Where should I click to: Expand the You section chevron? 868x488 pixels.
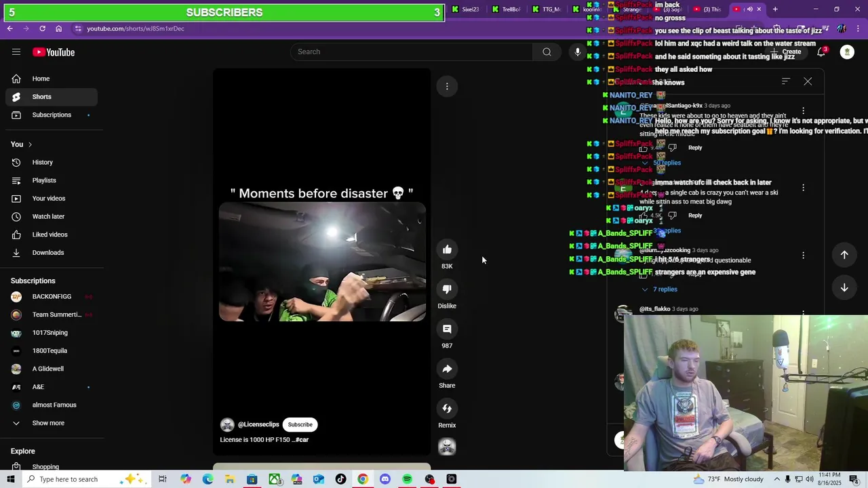pyautogui.click(x=30, y=144)
